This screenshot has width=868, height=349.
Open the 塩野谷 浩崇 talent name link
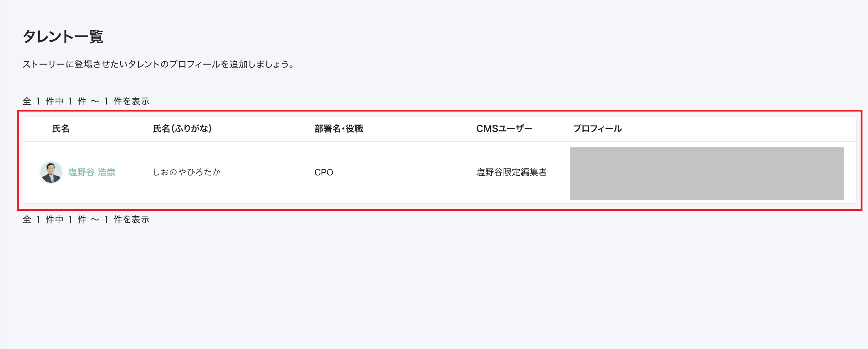[92, 172]
